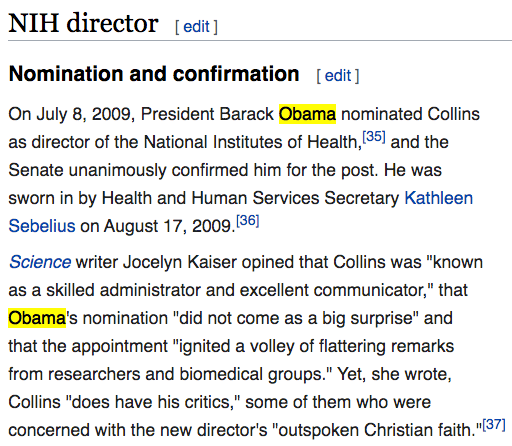Image resolution: width=512 pixels, height=446 pixels.
Task: Click the date August 17, 2009
Action: click(x=168, y=226)
